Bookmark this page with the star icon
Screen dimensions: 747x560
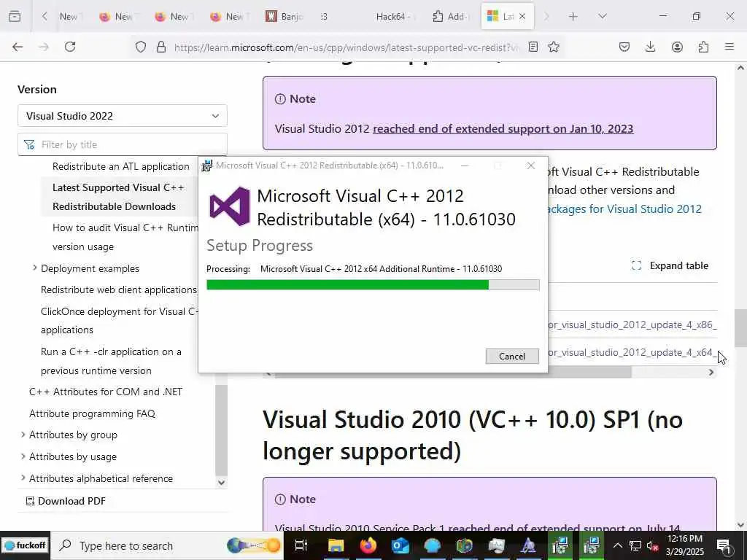(x=554, y=47)
